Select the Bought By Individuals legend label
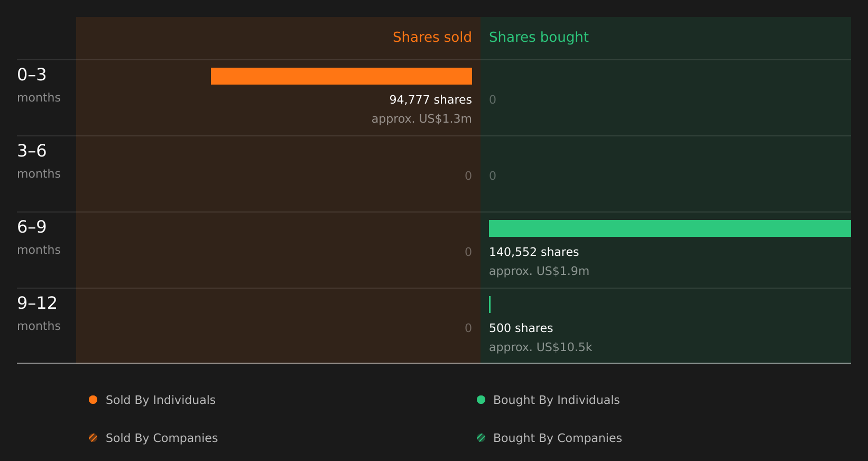The image size is (868, 461). [x=557, y=400]
